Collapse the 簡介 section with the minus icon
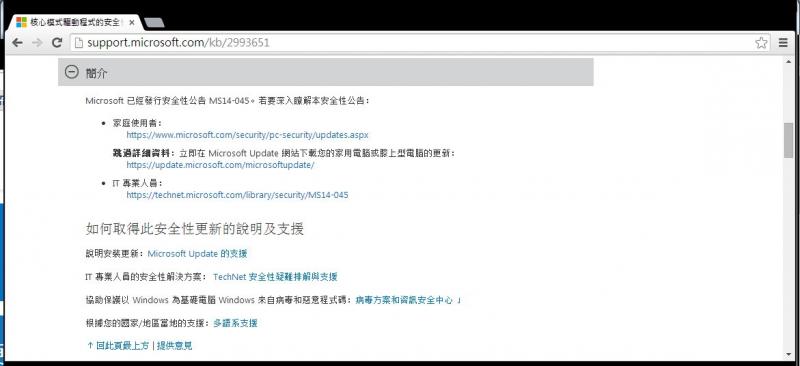800x366 pixels. tap(71, 72)
